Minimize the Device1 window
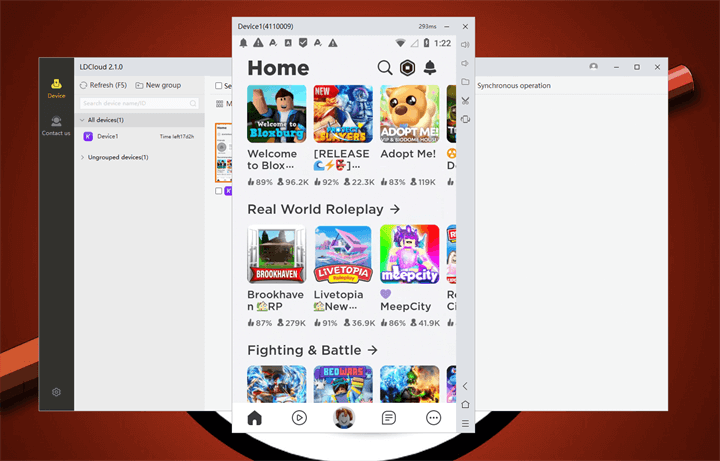720x461 pixels. click(x=447, y=27)
